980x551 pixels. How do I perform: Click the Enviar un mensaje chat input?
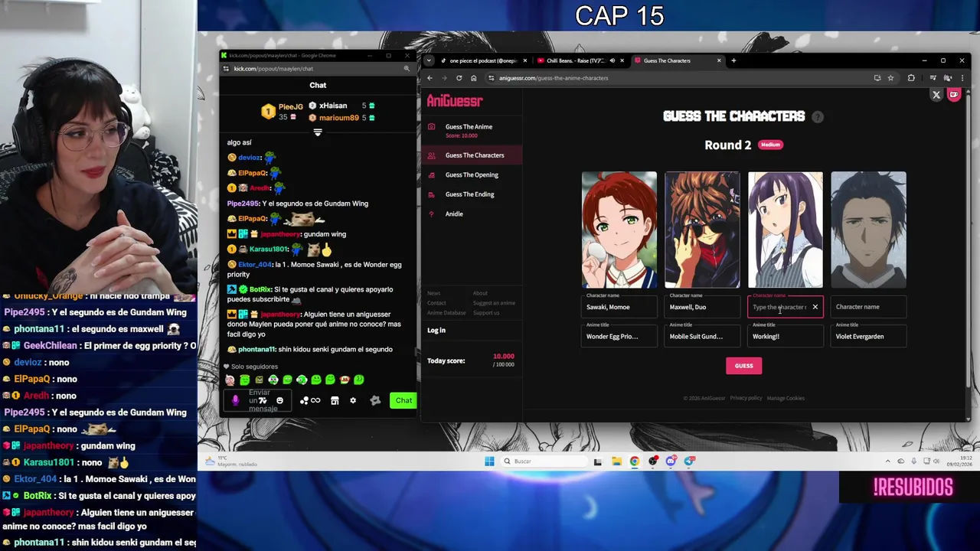point(256,400)
